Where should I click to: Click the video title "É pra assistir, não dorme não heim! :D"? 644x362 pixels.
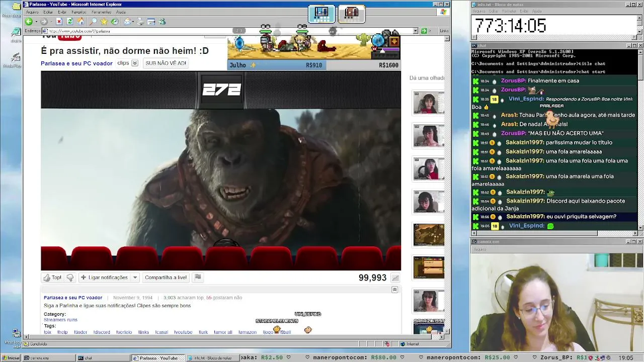(125, 51)
